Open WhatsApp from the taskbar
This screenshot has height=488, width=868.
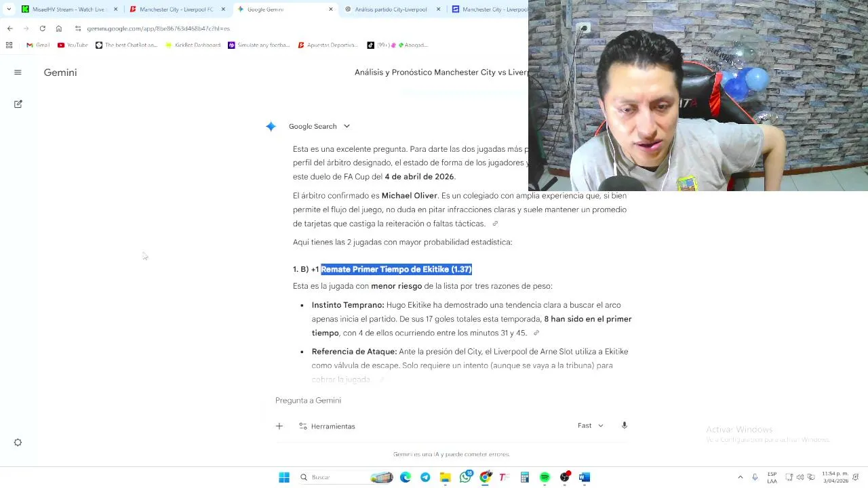click(465, 477)
